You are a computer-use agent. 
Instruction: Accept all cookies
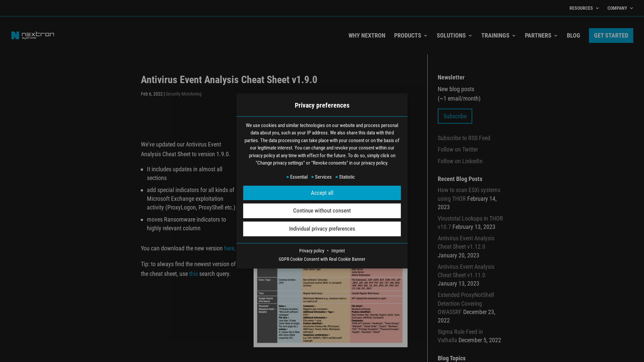click(322, 193)
